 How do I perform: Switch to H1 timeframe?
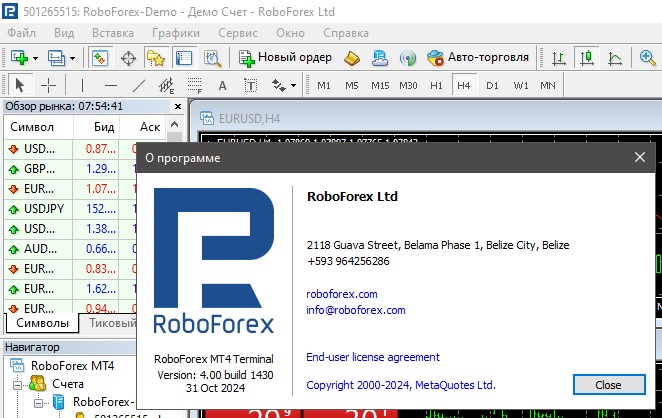(436, 86)
